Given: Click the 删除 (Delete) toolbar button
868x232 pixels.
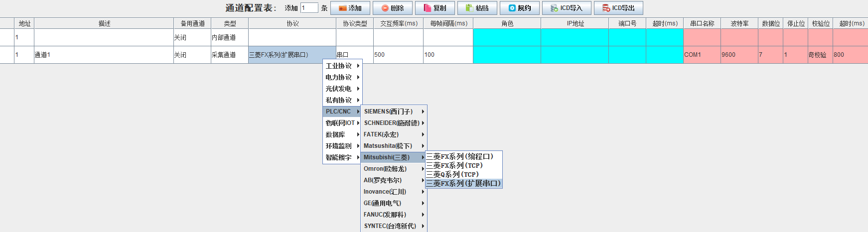Looking at the screenshot, I should click(393, 8).
